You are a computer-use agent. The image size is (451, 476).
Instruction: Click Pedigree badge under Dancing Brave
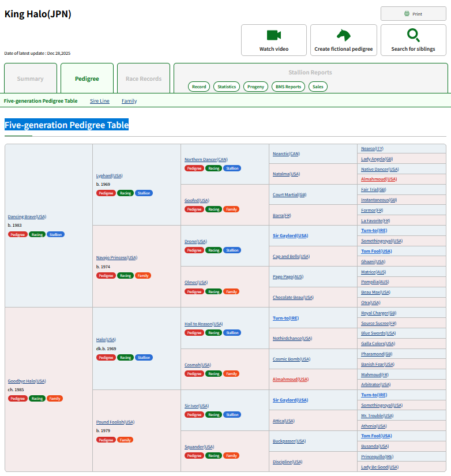click(x=18, y=234)
